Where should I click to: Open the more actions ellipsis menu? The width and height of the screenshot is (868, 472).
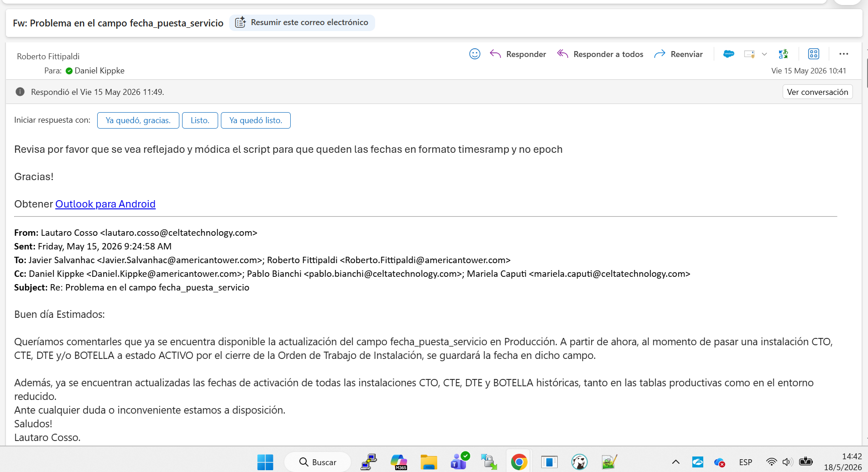tap(844, 54)
